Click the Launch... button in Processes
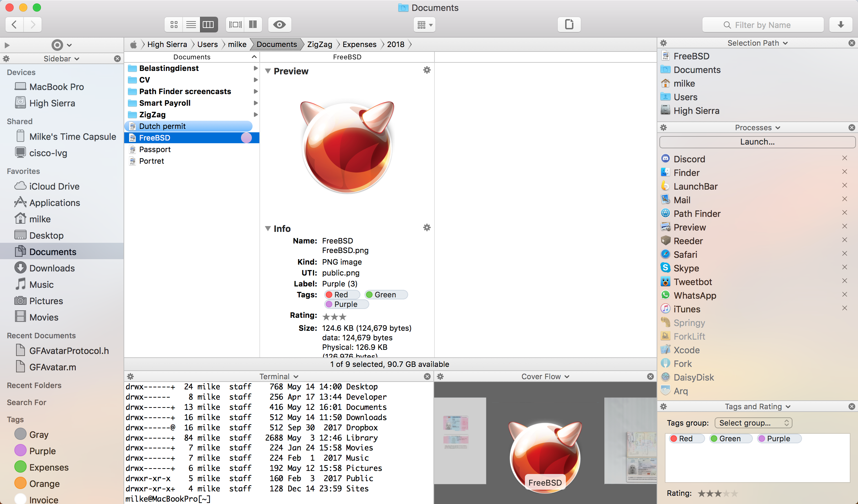858x504 pixels. pos(757,142)
